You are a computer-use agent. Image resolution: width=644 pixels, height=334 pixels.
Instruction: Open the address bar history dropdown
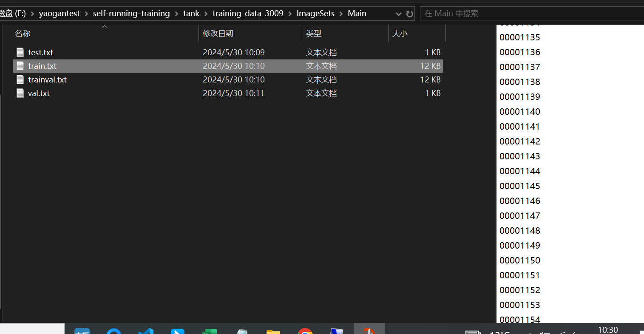[x=398, y=14]
